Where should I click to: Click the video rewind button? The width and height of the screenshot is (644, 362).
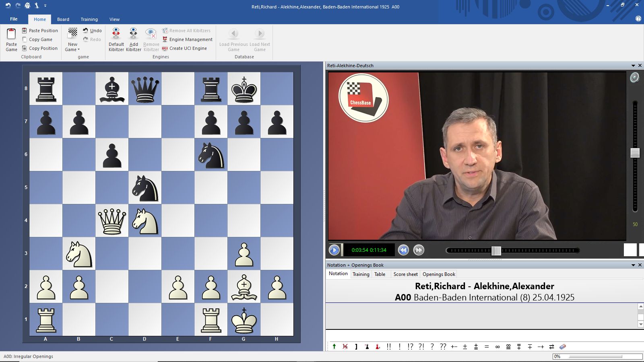pyautogui.click(x=403, y=250)
